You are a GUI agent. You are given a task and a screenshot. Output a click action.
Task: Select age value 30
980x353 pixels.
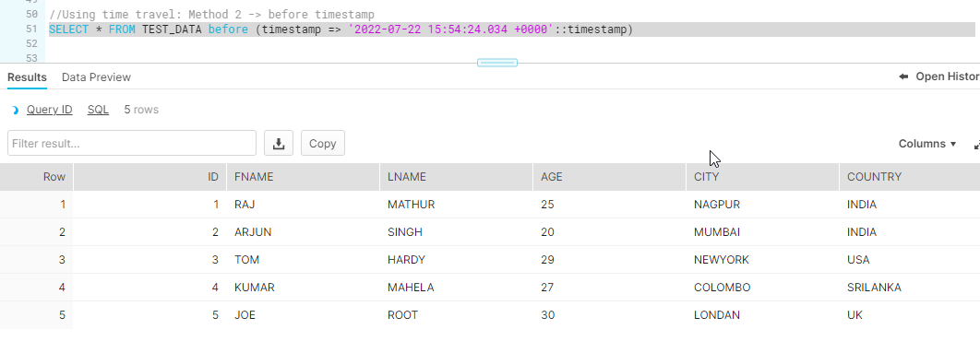[609, 315]
